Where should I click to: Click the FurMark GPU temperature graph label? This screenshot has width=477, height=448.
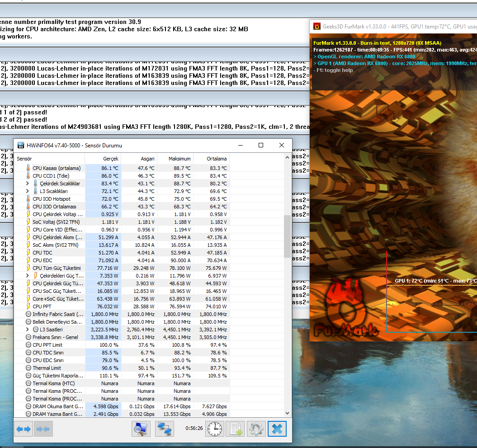pos(435,281)
